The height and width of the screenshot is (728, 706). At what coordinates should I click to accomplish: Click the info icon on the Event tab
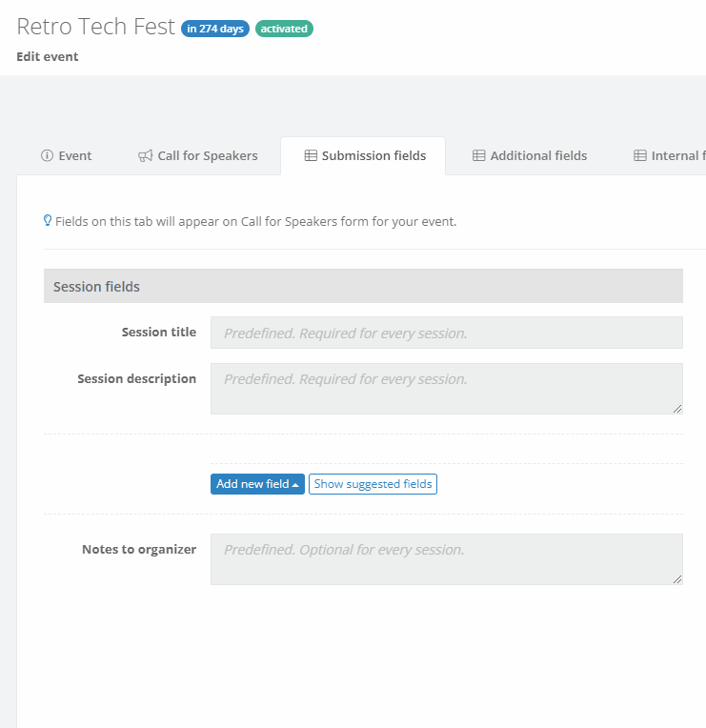pyautogui.click(x=47, y=156)
